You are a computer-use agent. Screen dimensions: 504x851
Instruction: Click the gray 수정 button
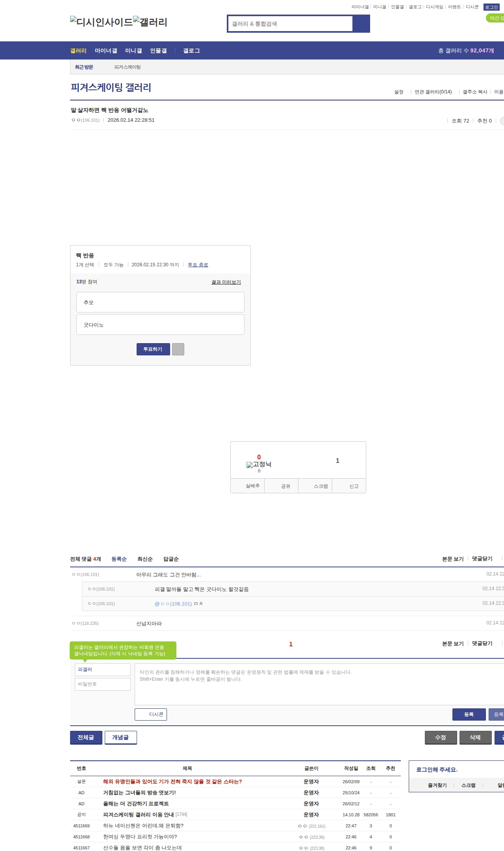[441, 738]
